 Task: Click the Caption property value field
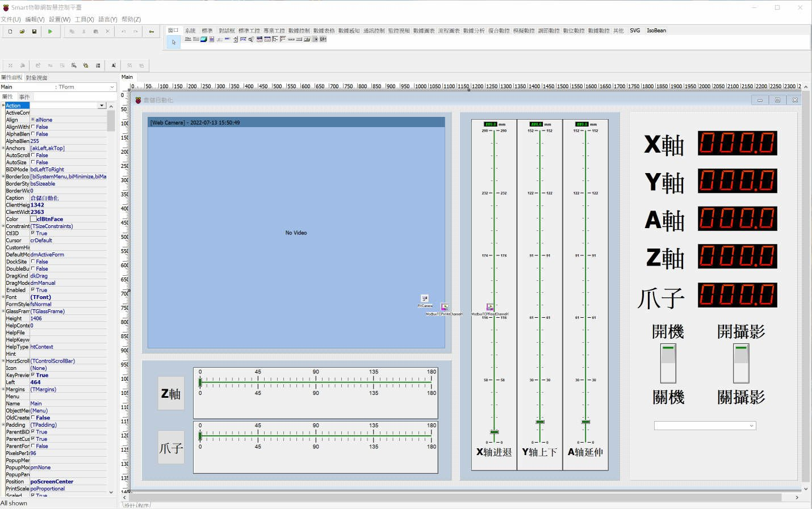(x=68, y=198)
